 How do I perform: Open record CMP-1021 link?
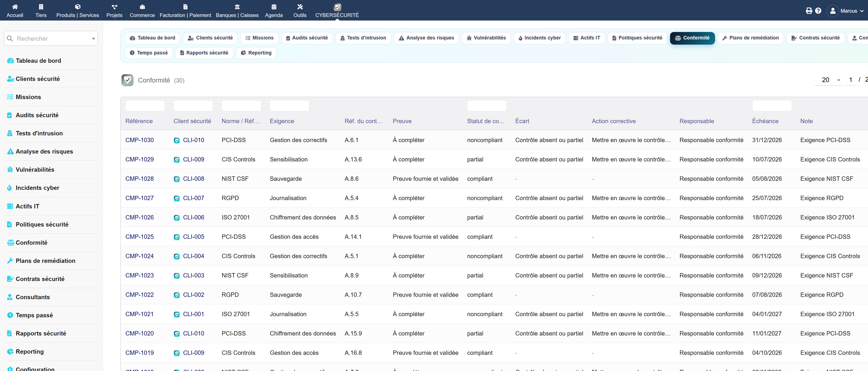140,314
